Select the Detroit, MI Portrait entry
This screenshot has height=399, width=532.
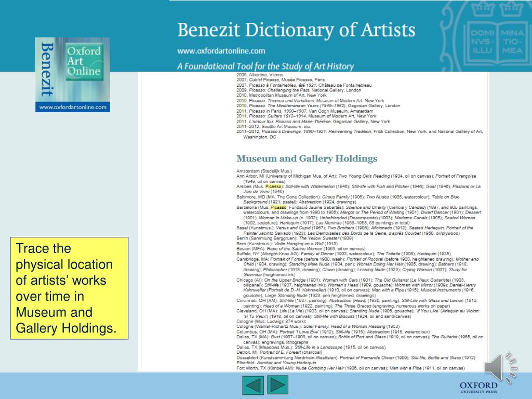(x=279, y=353)
